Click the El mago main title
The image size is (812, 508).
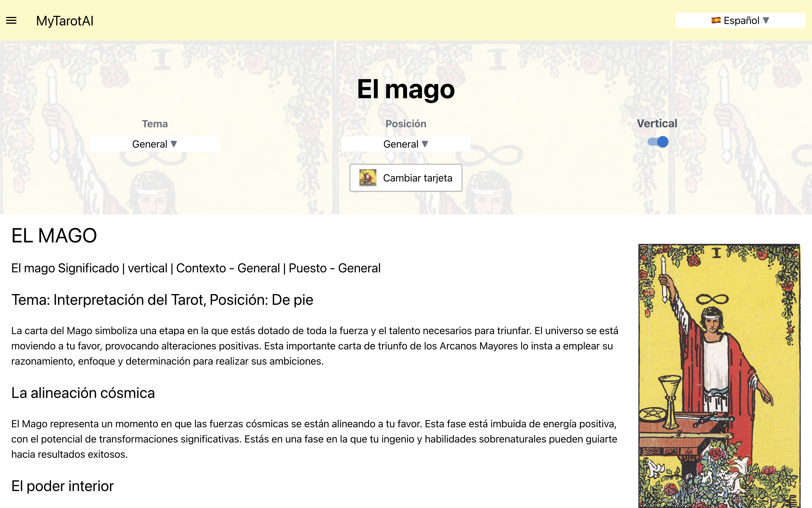406,89
